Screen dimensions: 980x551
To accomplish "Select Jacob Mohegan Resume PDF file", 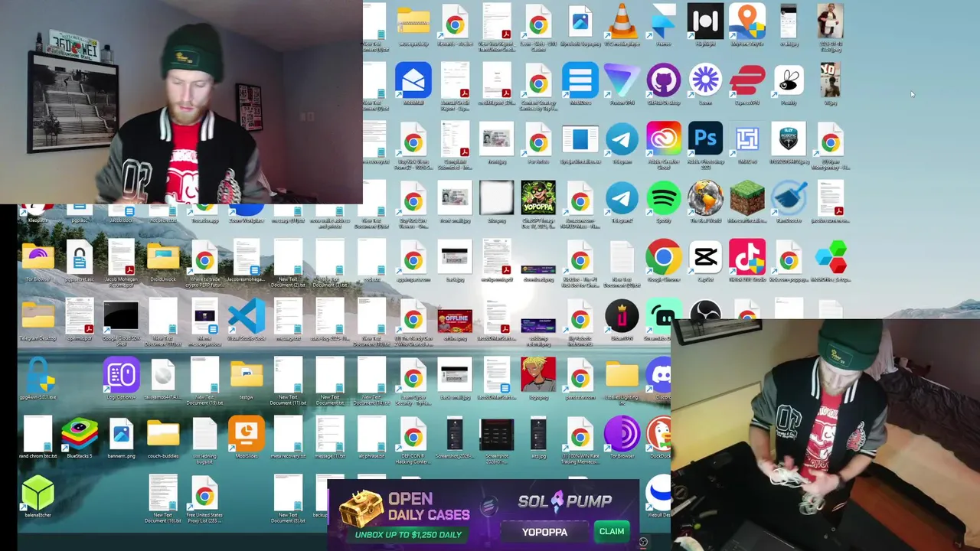I will click(x=121, y=258).
